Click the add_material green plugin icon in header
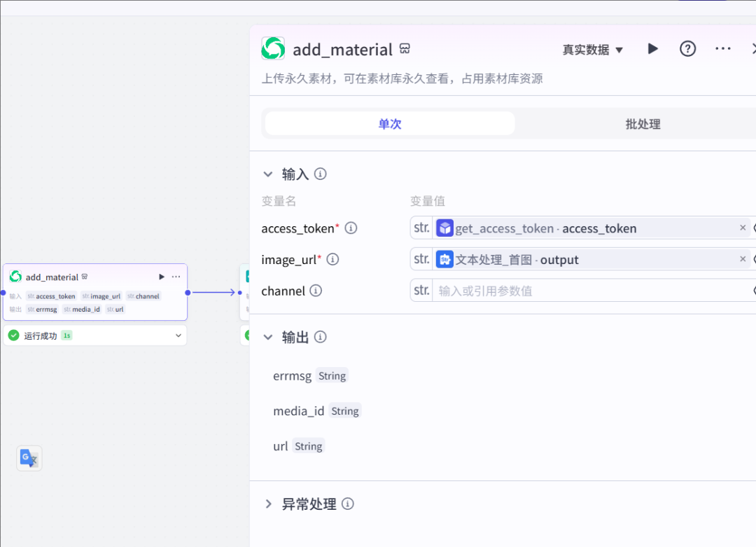 [272, 49]
